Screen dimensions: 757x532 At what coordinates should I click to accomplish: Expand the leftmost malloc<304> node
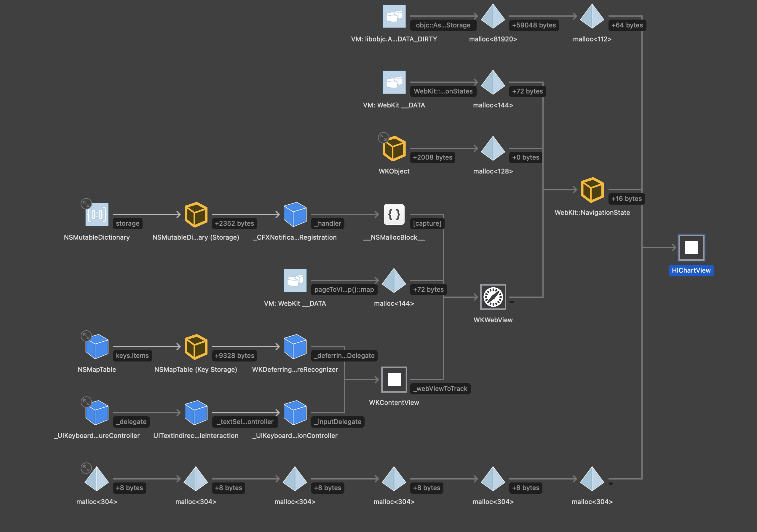87,468
